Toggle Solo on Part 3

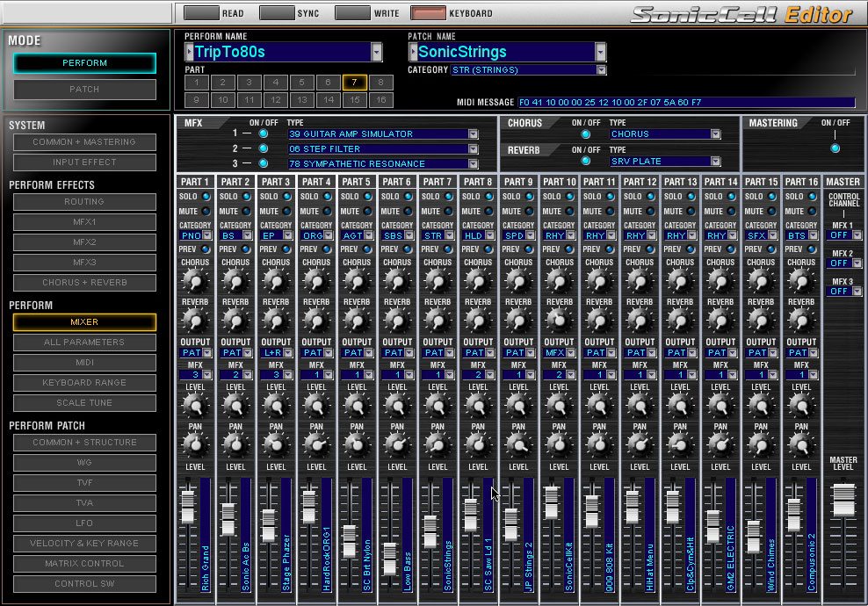tap(287, 197)
